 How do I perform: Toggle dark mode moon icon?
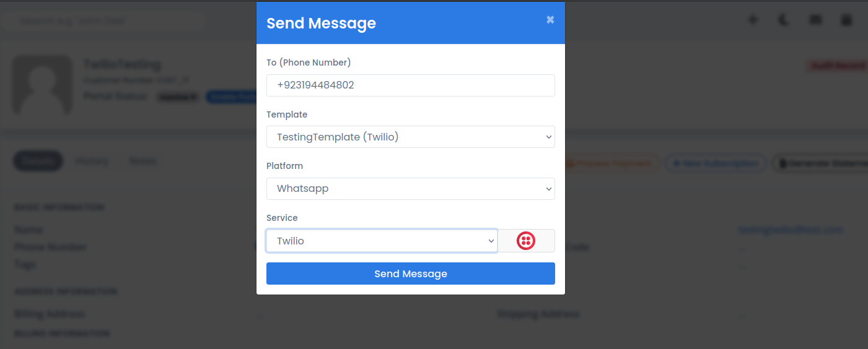(x=784, y=20)
